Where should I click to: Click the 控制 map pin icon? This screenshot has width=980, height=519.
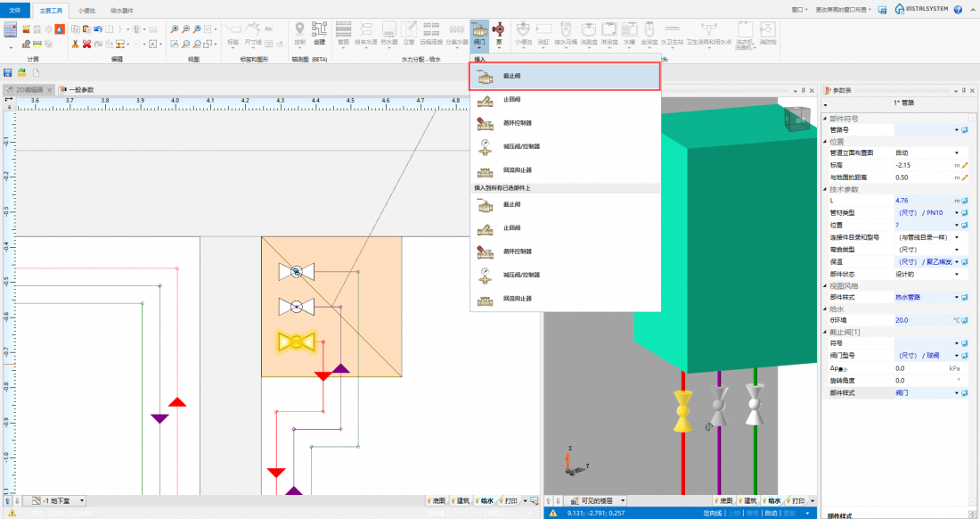(x=300, y=32)
